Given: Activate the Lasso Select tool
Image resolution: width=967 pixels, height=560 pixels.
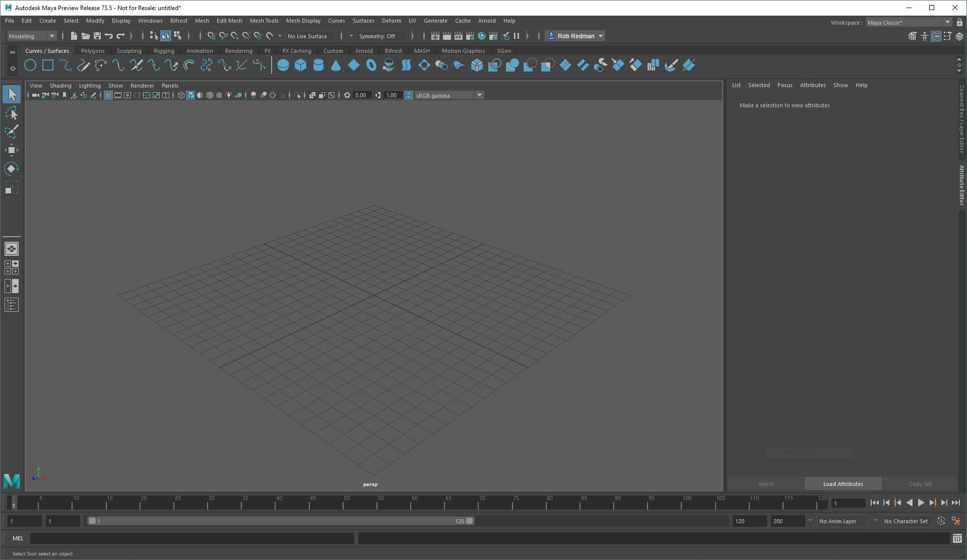Looking at the screenshot, I should [12, 113].
